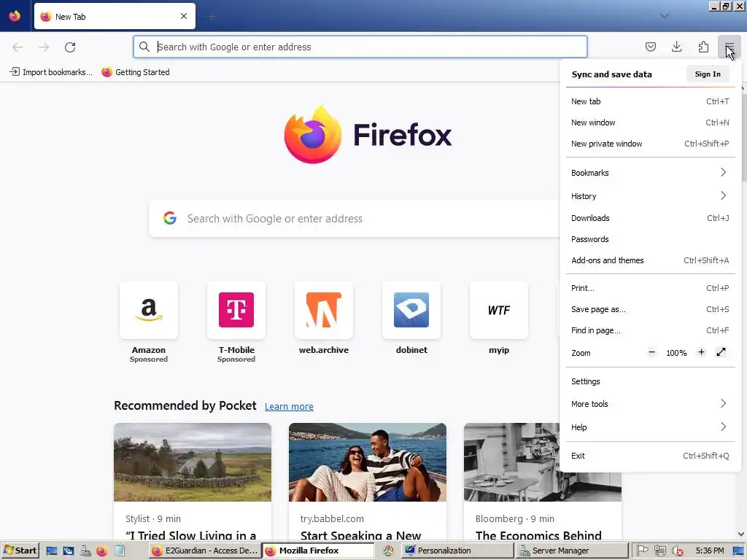The height and width of the screenshot is (560, 747).
Task: Focus the address bar input
Action: click(x=360, y=47)
